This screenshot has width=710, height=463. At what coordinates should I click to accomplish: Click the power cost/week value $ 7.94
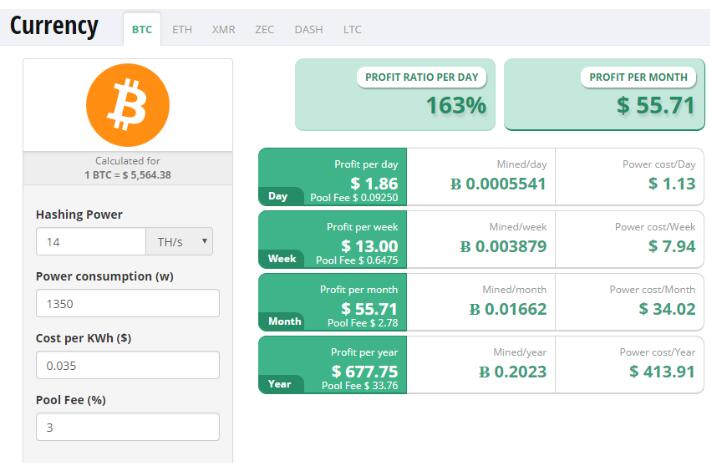click(x=672, y=246)
